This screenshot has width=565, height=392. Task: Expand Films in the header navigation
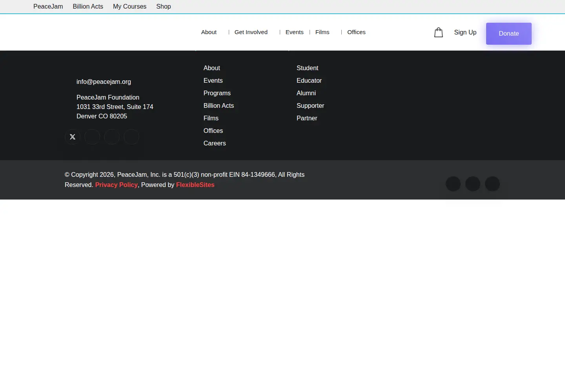click(322, 32)
